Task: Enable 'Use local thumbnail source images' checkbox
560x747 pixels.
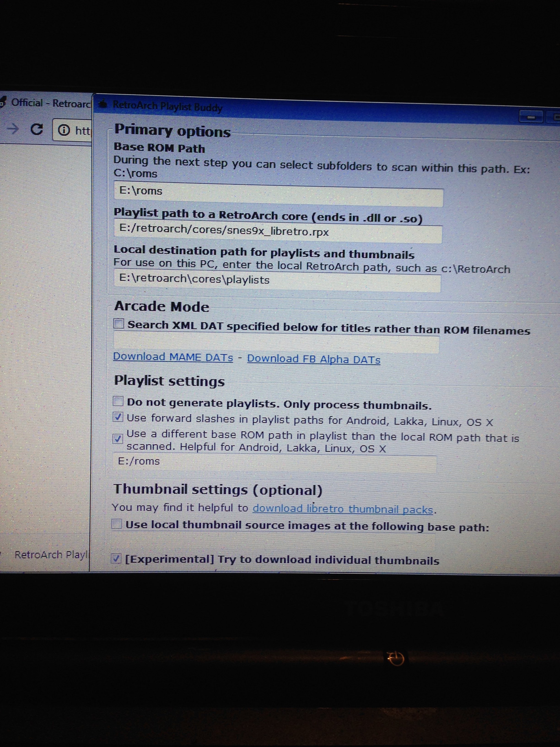Action: click(116, 524)
